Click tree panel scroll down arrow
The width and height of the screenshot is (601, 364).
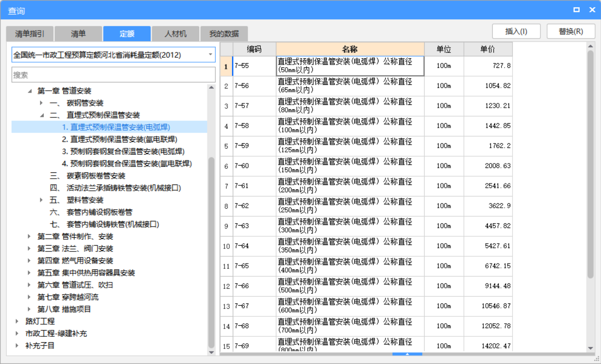[x=211, y=352]
